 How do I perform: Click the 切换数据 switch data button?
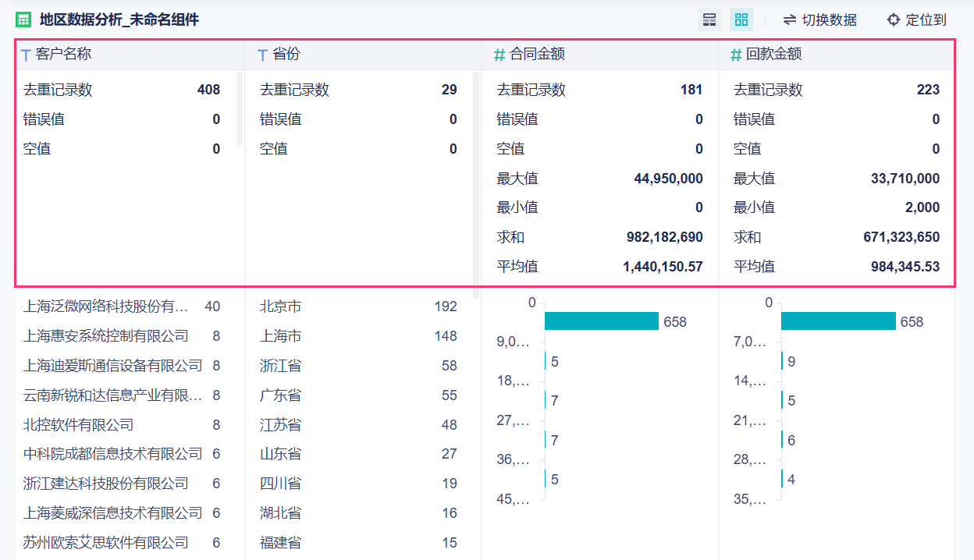(x=819, y=20)
